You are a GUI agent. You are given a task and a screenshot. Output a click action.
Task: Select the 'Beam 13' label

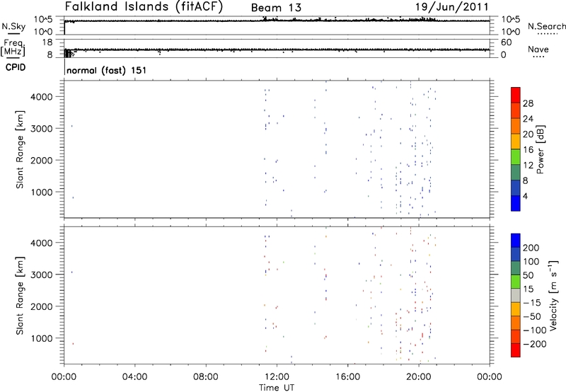276,8
